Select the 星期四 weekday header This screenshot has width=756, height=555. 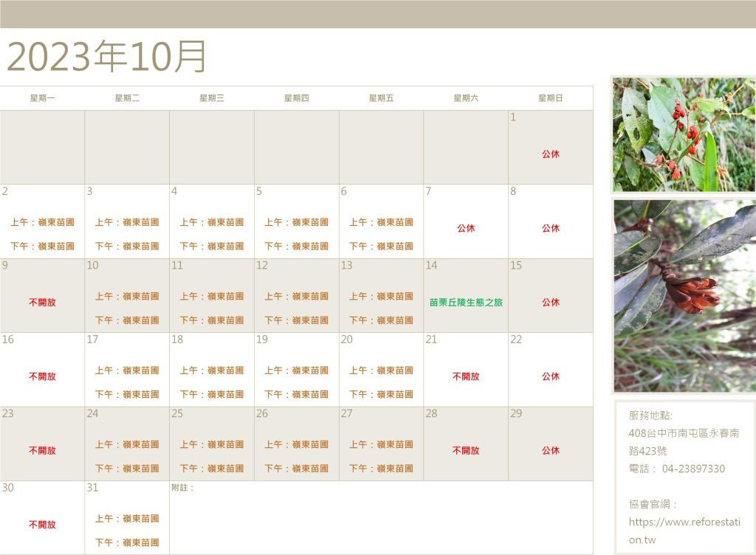tap(297, 98)
